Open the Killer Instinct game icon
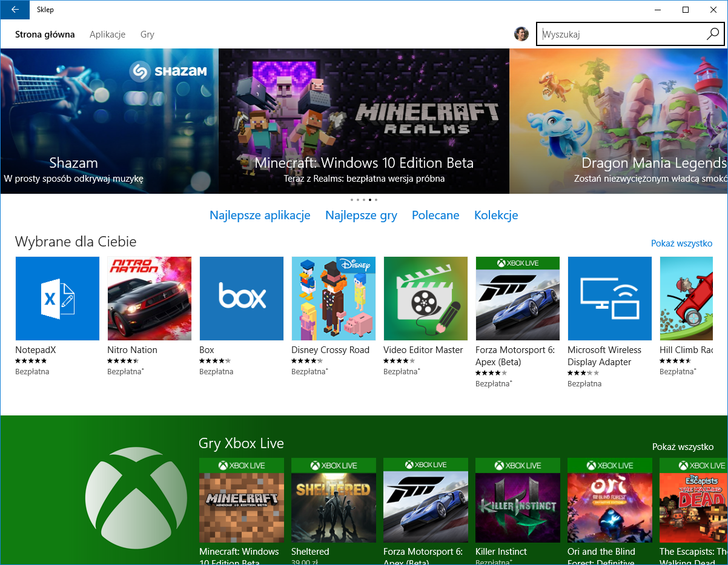This screenshot has width=728, height=565. pos(518,500)
